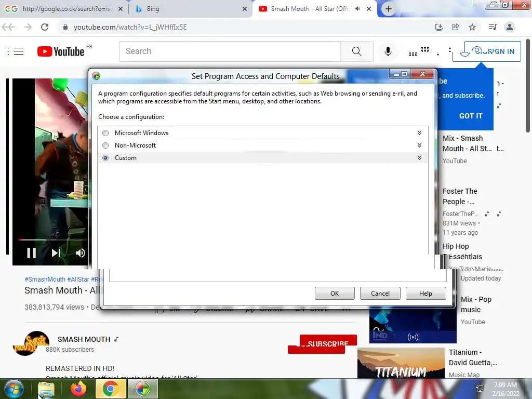Image resolution: width=532 pixels, height=399 pixels.
Task: Subscribe to the Smash Mouth channel
Action: [x=322, y=344]
